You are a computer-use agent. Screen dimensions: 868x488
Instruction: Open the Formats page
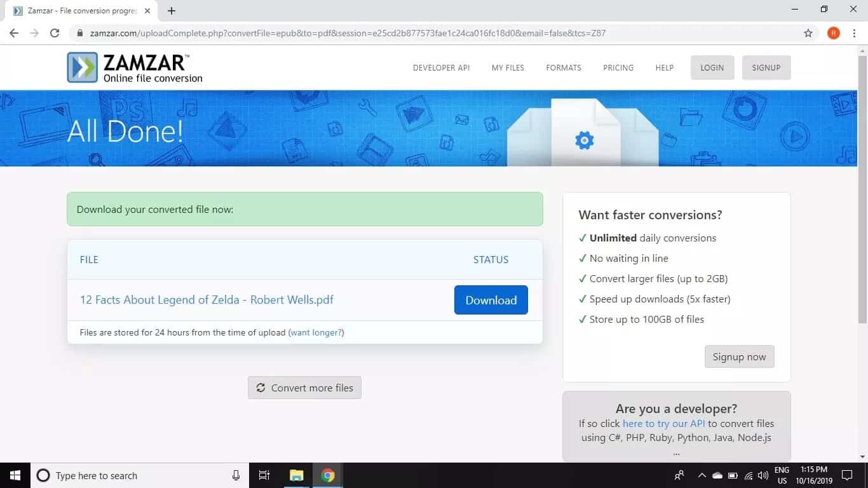564,68
